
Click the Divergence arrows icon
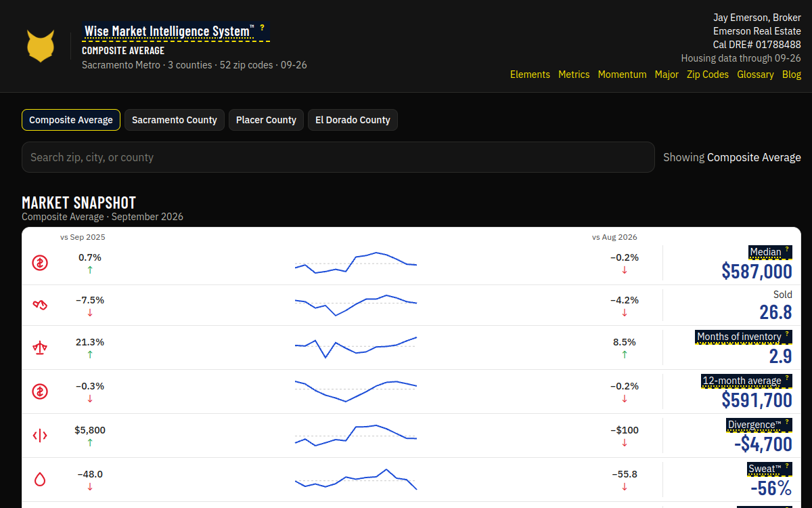(40, 436)
